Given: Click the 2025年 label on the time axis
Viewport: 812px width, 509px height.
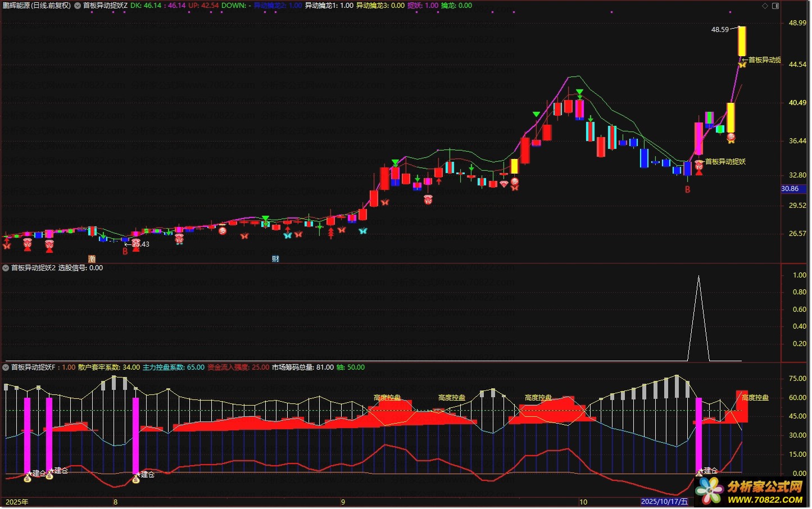Looking at the screenshot, I should (x=17, y=502).
